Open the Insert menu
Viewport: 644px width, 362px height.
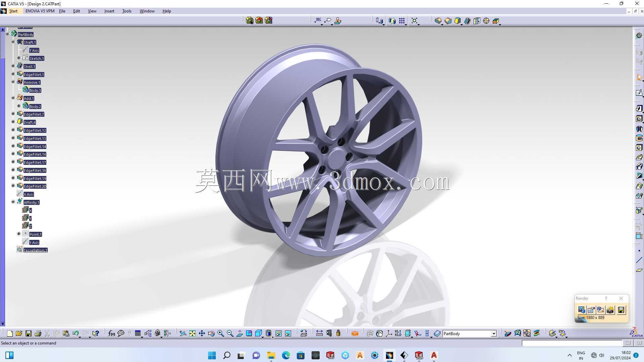click(x=109, y=11)
